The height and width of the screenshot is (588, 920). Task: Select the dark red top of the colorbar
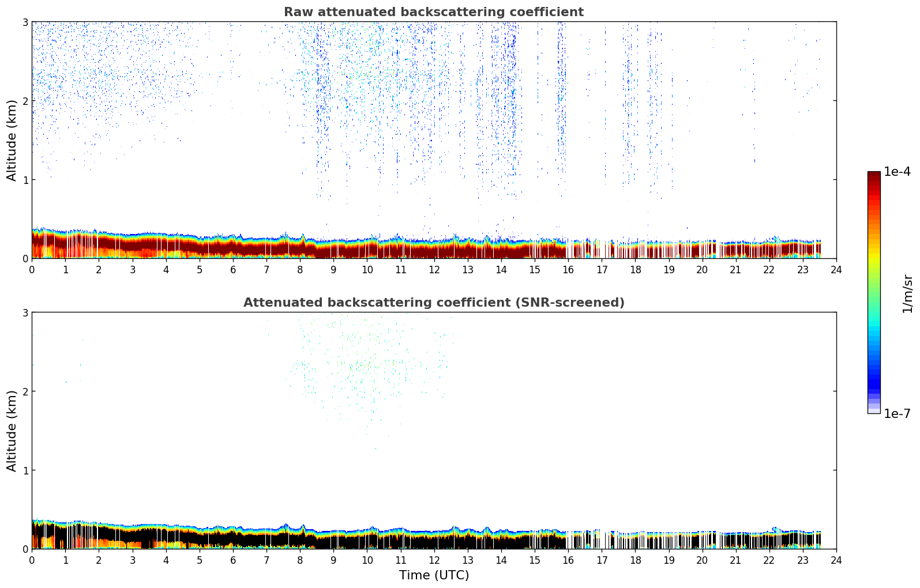(873, 176)
